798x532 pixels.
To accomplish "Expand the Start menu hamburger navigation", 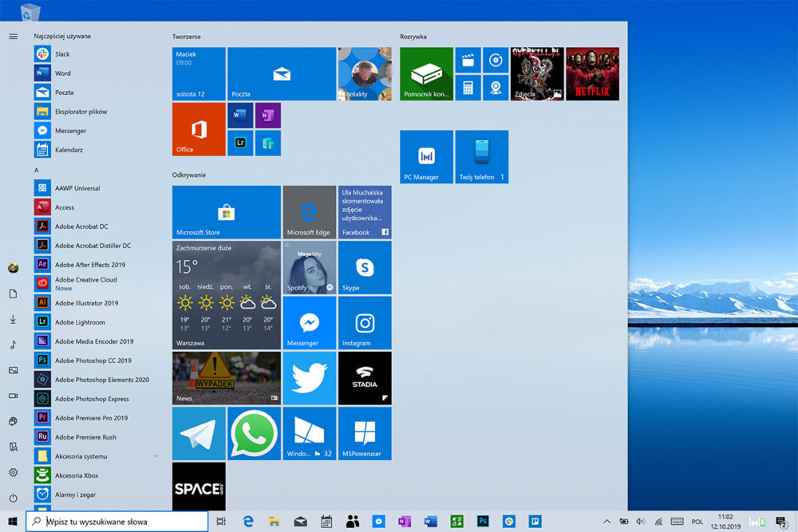I will 14,37.
